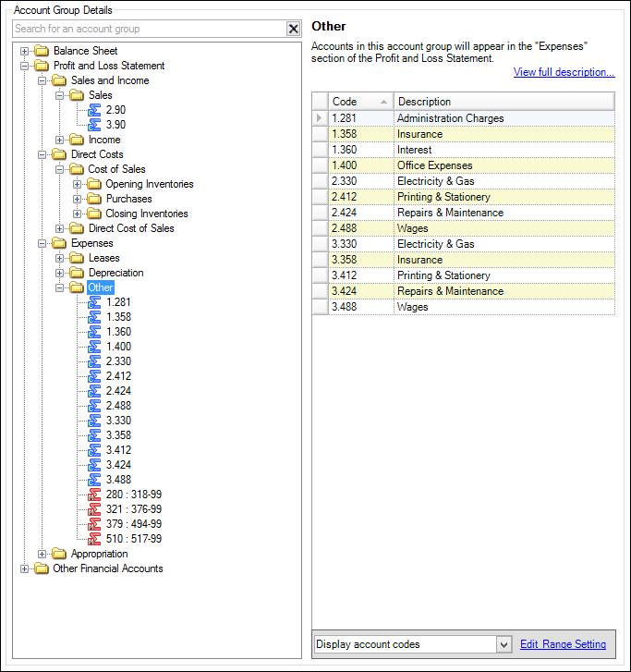The height and width of the screenshot is (672, 631).
Task: Collapse the Profit and Loss Statement node
Action: 25,66
